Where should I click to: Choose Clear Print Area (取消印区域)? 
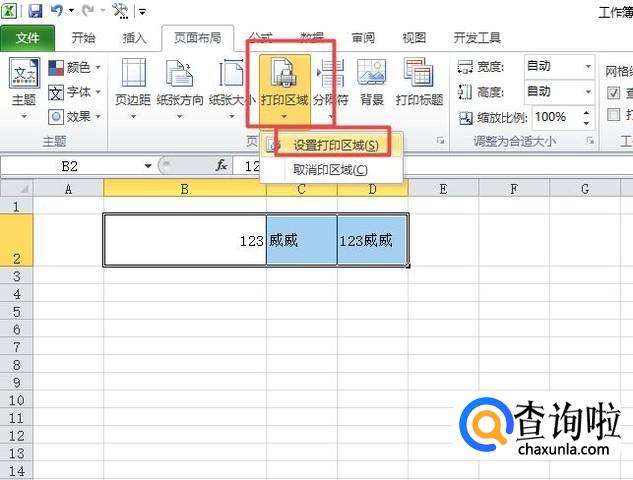[x=330, y=169]
